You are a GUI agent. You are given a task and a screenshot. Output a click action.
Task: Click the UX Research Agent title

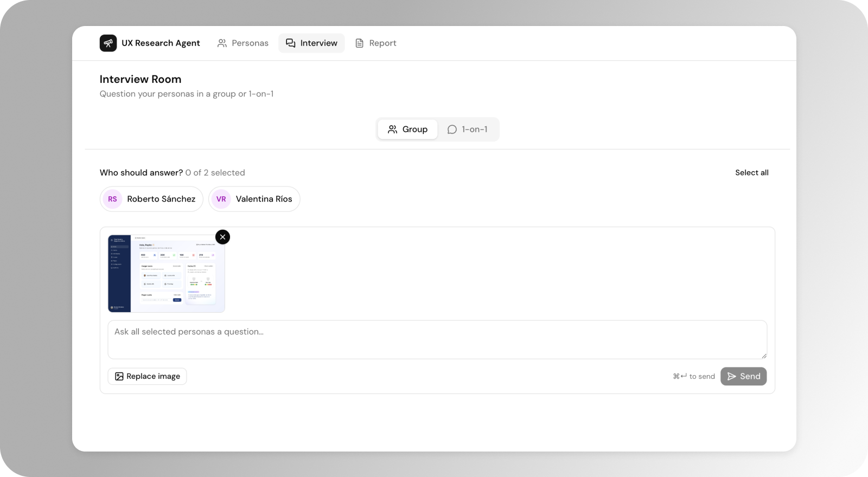(161, 43)
